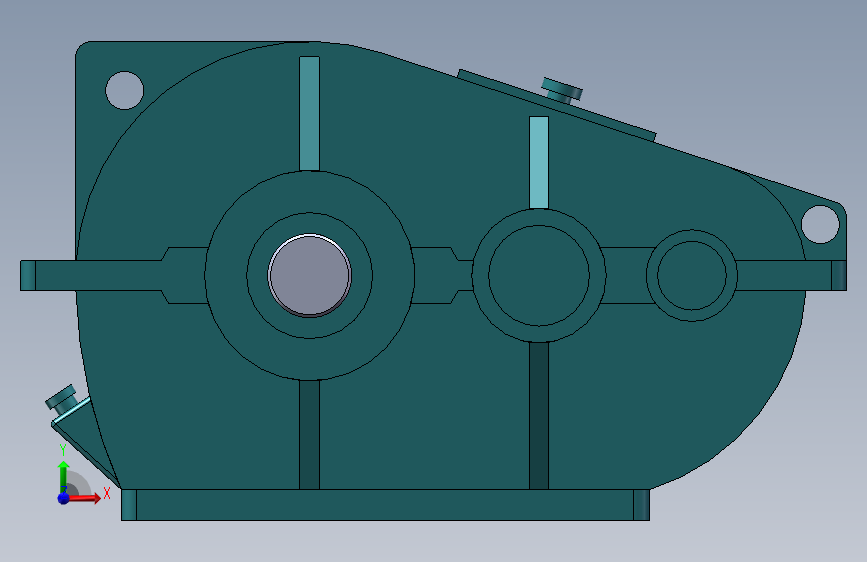The height and width of the screenshot is (562, 867).
Task: Click the green Y axis label
Action: coord(63,450)
